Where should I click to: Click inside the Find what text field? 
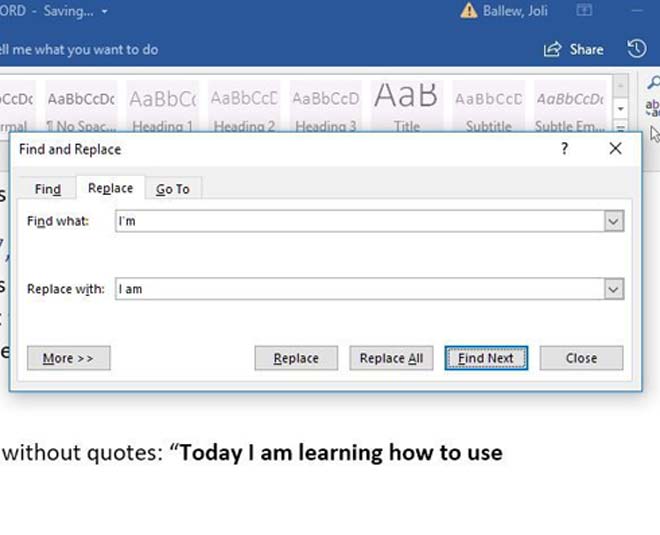tap(360, 221)
